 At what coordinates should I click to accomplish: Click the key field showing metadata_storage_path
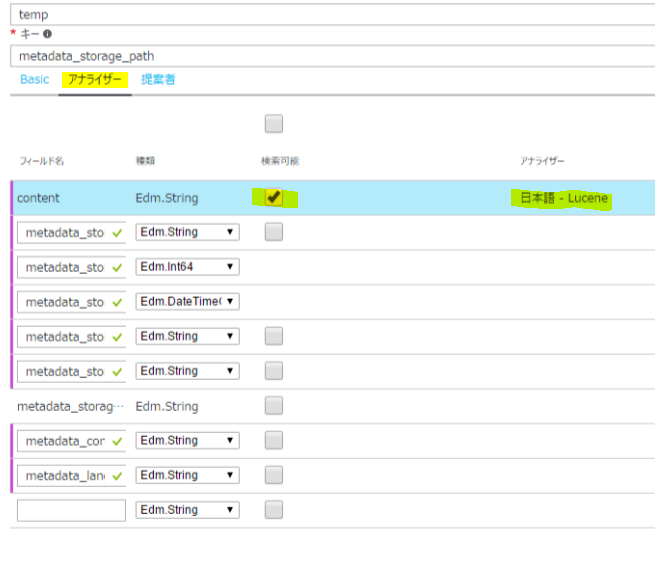(x=333, y=56)
